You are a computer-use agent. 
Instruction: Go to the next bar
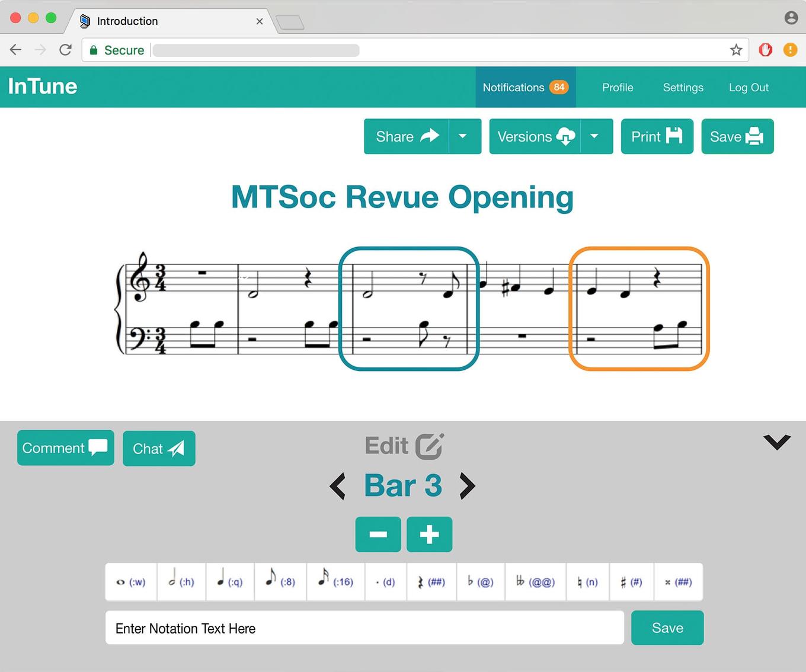[468, 486]
